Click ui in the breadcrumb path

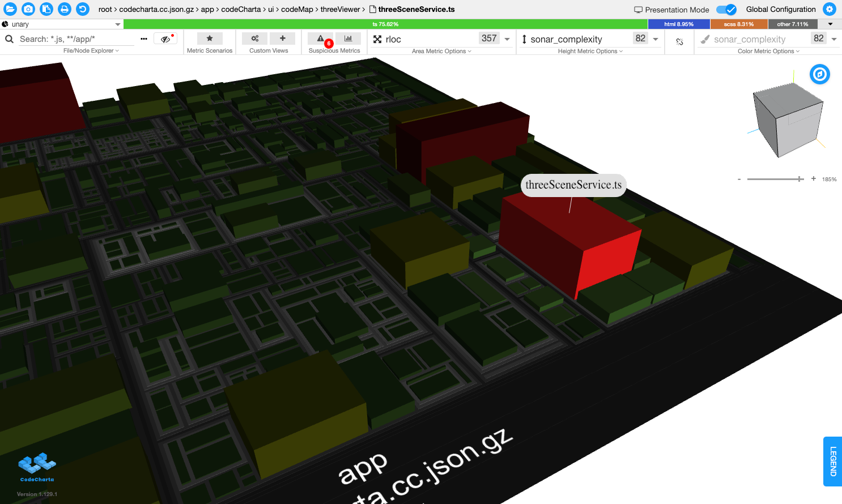(271, 9)
